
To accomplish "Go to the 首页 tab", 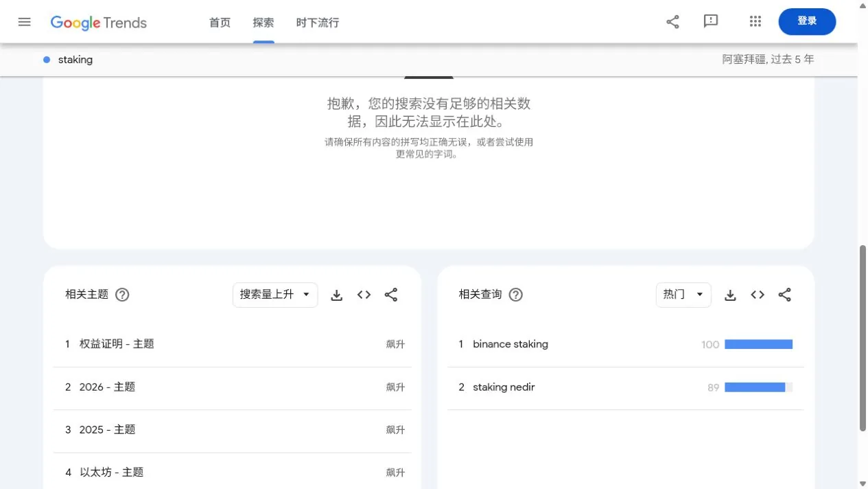I will click(x=220, y=23).
